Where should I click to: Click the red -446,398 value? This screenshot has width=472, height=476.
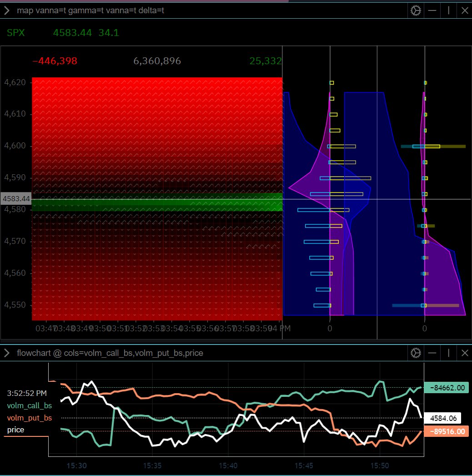[55, 61]
